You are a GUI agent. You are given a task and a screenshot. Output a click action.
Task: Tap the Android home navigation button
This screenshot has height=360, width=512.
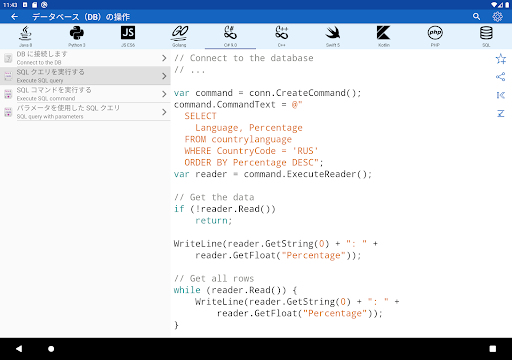tap(51, 349)
